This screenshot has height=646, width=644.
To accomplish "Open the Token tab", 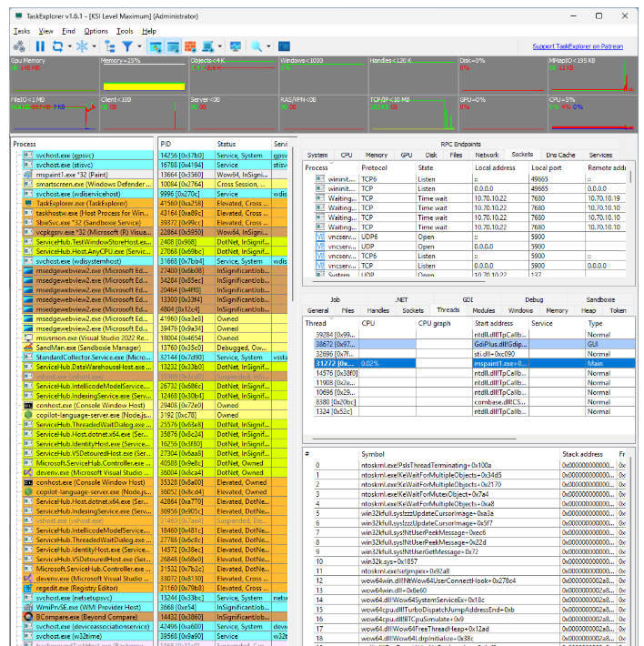I will click(x=618, y=310).
